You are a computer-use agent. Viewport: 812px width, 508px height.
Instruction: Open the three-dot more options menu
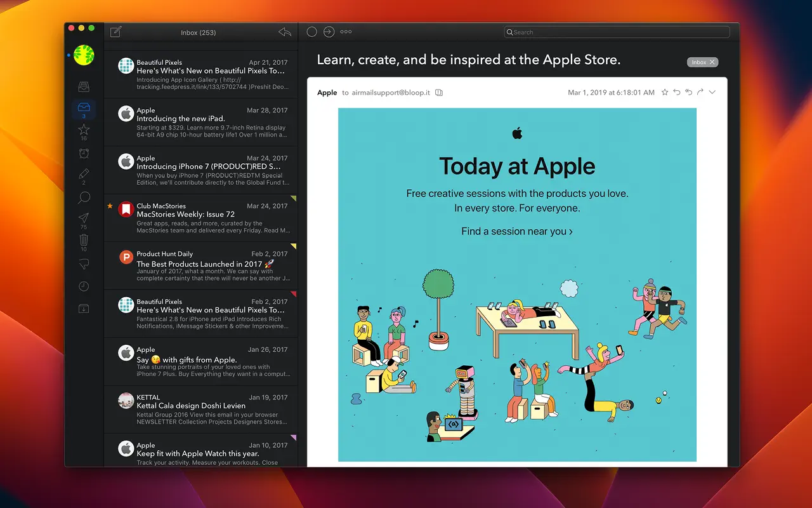point(345,31)
